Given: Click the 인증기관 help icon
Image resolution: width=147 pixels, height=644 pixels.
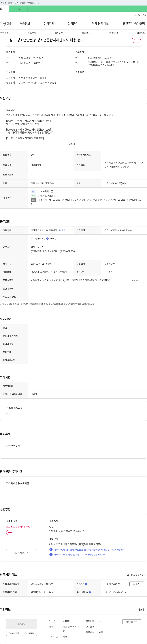Looking at the screenshot, I should click(x=86, y=584).
